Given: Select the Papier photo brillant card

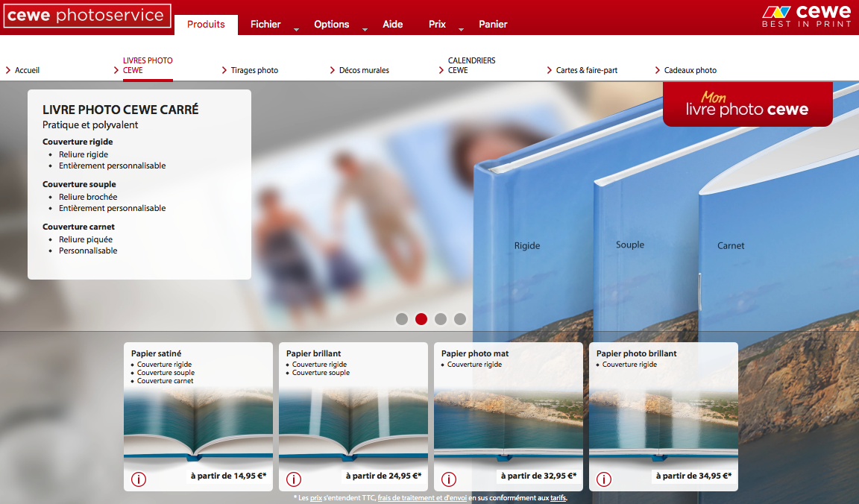Looking at the screenshot, I should pos(664,417).
